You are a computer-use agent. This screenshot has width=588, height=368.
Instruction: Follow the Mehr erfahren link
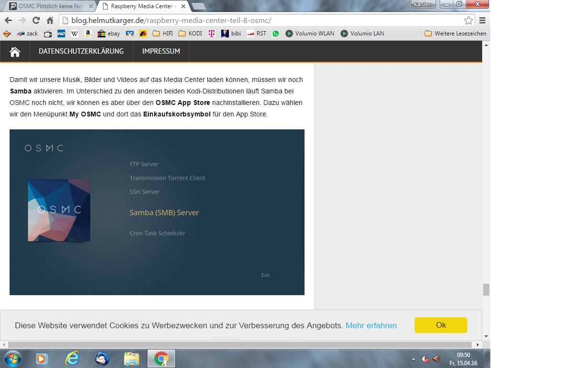click(x=371, y=325)
